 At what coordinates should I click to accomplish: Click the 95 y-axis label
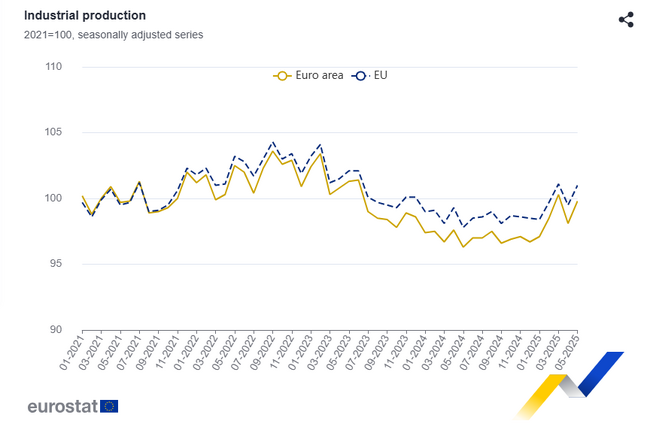(x=57, y=264)
